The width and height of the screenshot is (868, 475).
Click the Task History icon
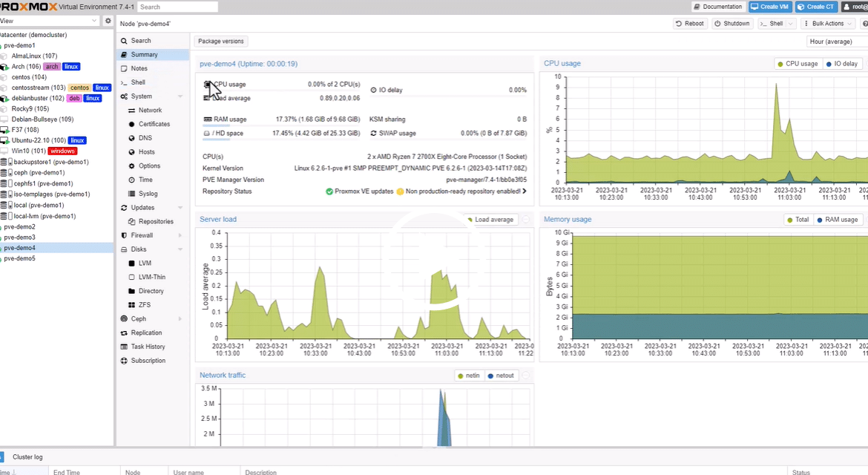[124, 347]
